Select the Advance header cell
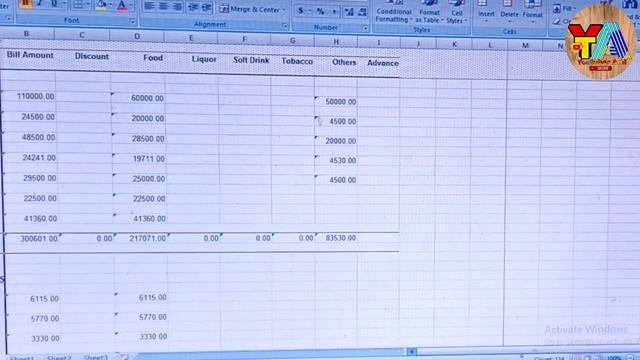 pos(382,63)
